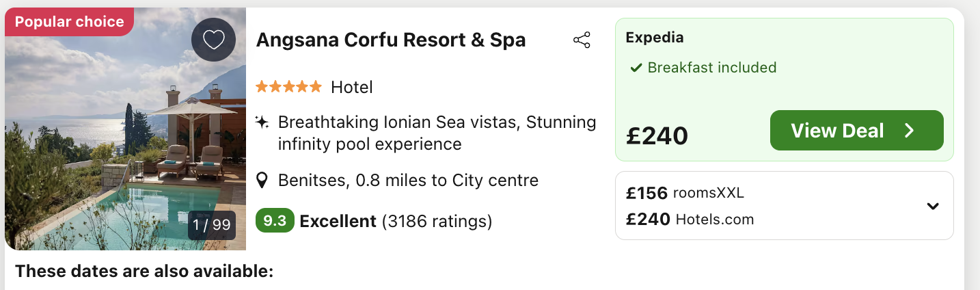Select the £156 roomsXXL offer
980x290 pixels.
point(685,193)
